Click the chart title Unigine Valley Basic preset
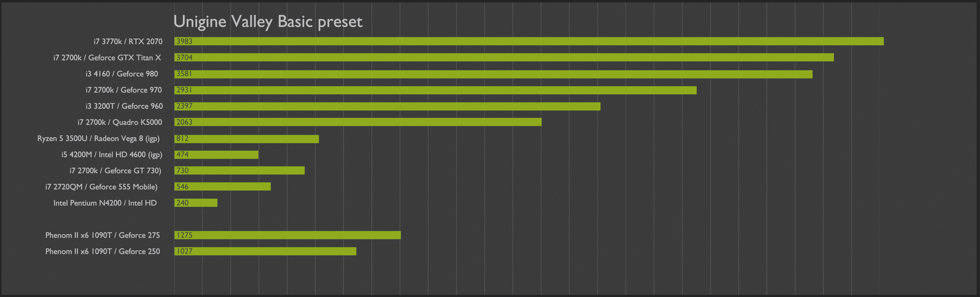This screenshot has width=980, height=297. coord(267,22)
